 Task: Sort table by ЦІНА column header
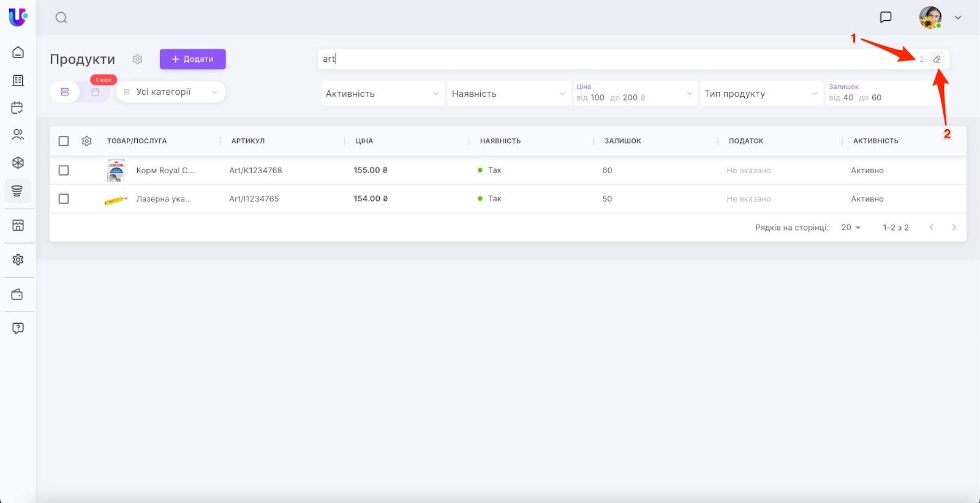click(364, 141)
